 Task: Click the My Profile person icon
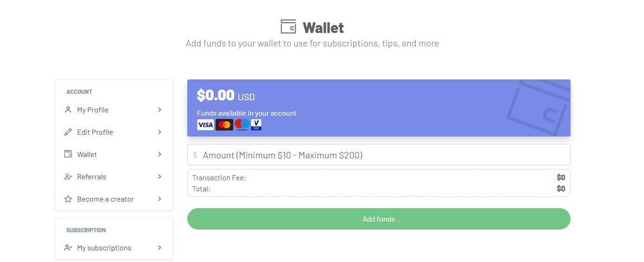(x=68, y=110)
